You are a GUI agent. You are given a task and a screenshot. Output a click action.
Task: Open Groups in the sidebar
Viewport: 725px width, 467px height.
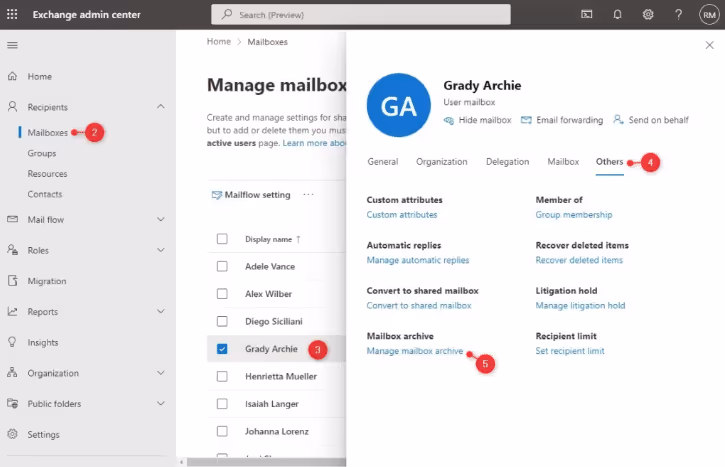point(42,153)
